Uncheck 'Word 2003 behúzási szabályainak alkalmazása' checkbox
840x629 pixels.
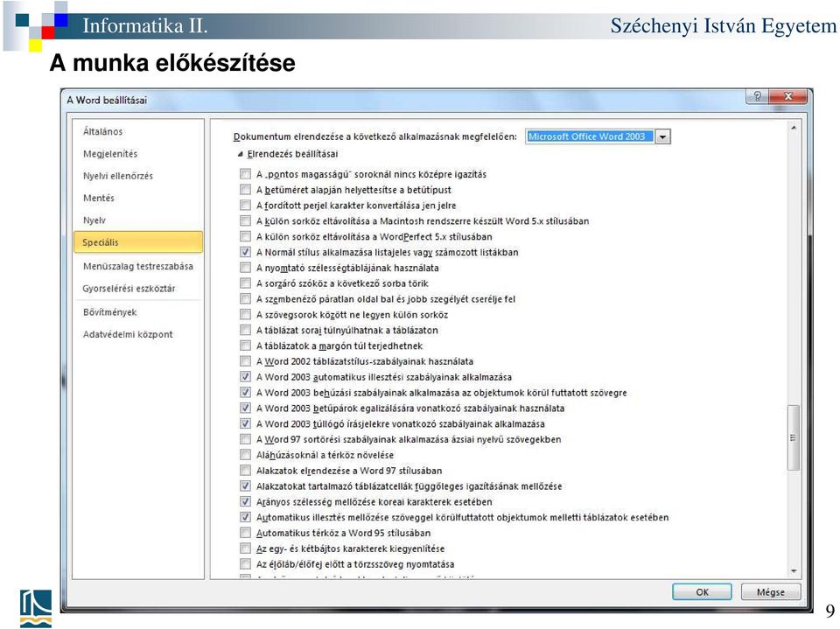point(245,392)
